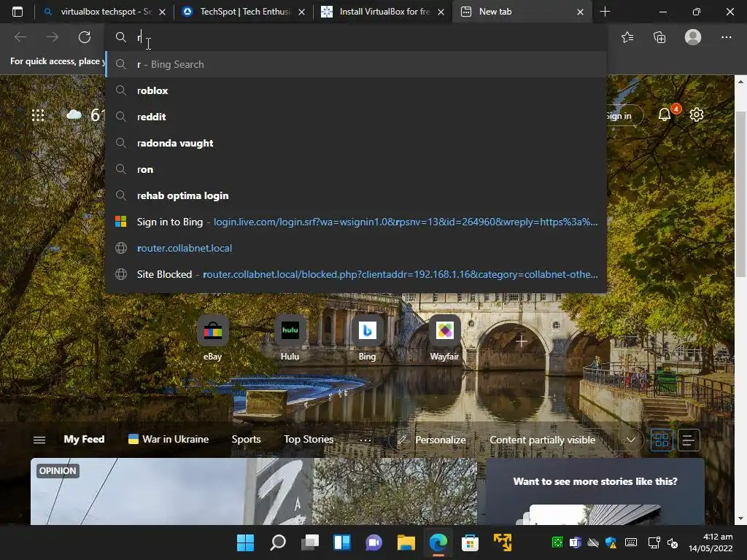The width and height of the screenshot is (747, 560).
Task: Open the Widgets taskbar icon
Action: pos(341,542)
